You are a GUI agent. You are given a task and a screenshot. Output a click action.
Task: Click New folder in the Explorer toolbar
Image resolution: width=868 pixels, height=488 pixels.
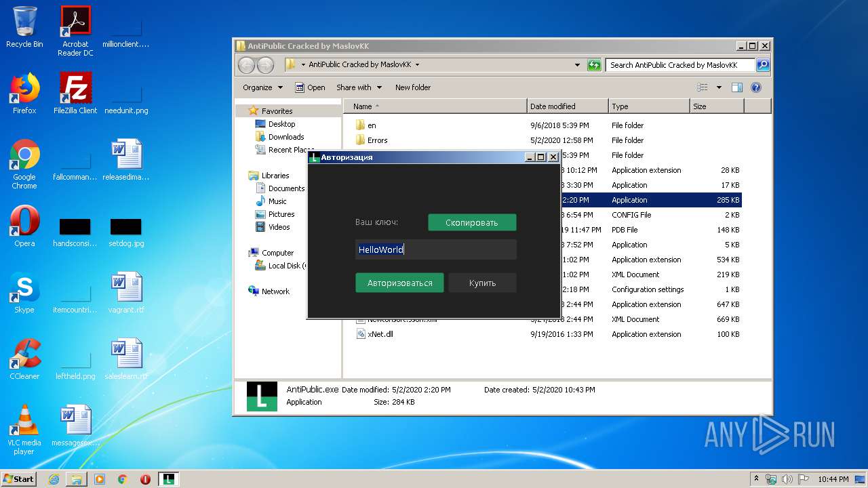tap(413, 87)
